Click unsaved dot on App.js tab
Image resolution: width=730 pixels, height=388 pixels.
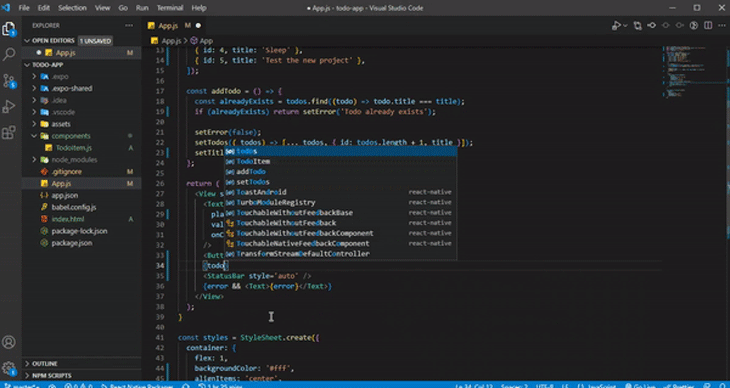coord(198,26)
